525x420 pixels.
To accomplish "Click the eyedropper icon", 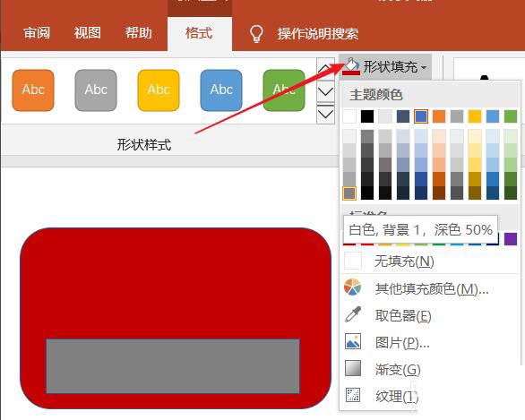I will point(353,314).
